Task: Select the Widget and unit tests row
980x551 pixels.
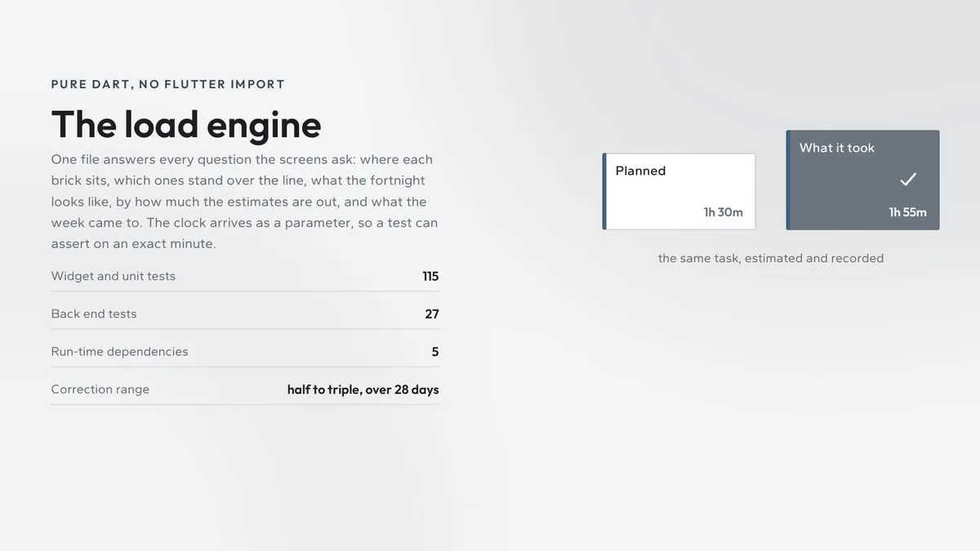Action: coord(245,276)
